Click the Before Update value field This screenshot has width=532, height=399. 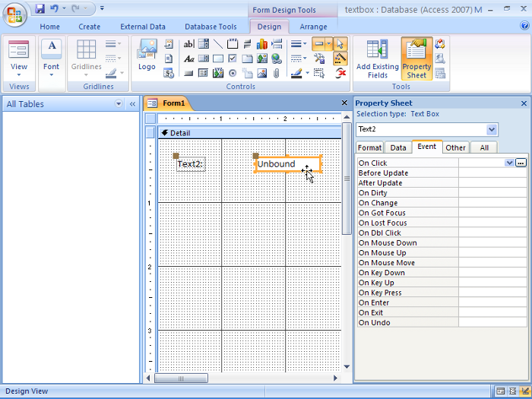[492, 173]
